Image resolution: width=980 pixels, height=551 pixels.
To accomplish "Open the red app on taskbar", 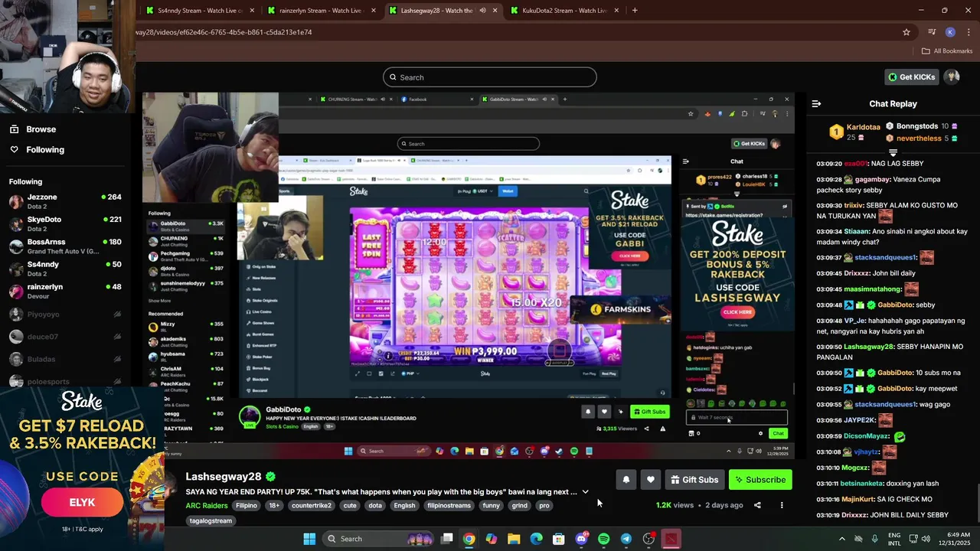I will pyautogui.click(x=671, y=539).
